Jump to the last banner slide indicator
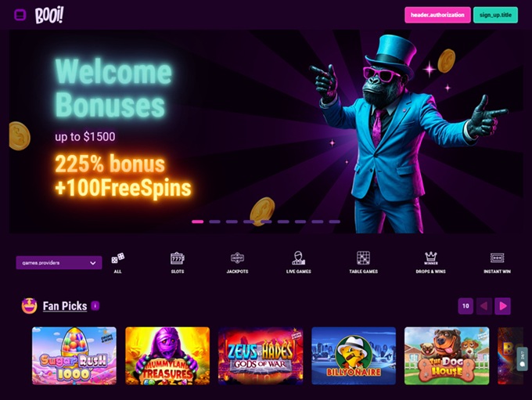The image size is (532, 400). pyautogui.click(x=335, y=222)
